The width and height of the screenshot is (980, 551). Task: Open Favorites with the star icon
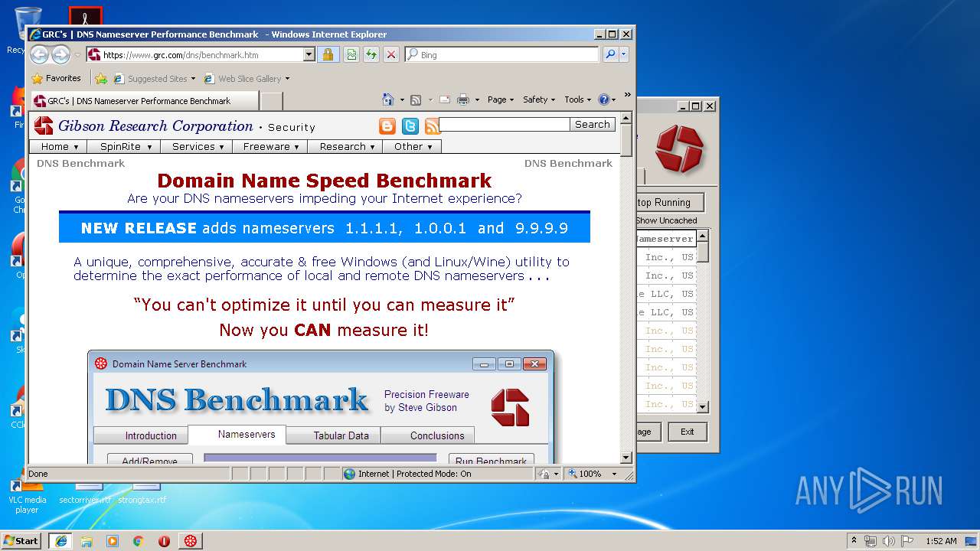37,78
